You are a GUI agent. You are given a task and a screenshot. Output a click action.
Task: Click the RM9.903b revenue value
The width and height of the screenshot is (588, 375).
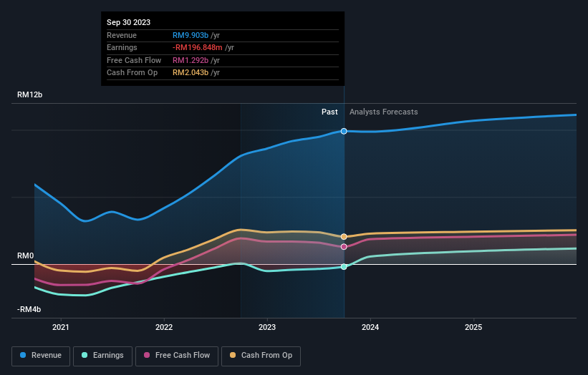[x=191, y=35]
